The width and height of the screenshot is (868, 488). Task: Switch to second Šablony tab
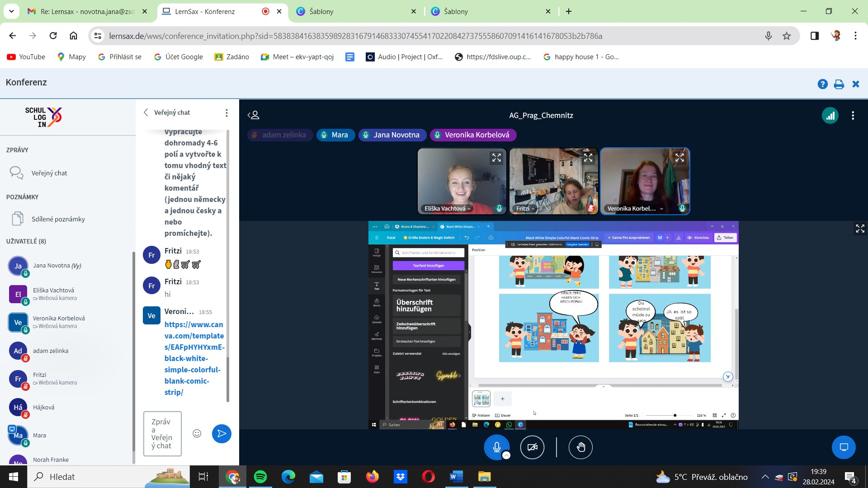tap(491, 11)
